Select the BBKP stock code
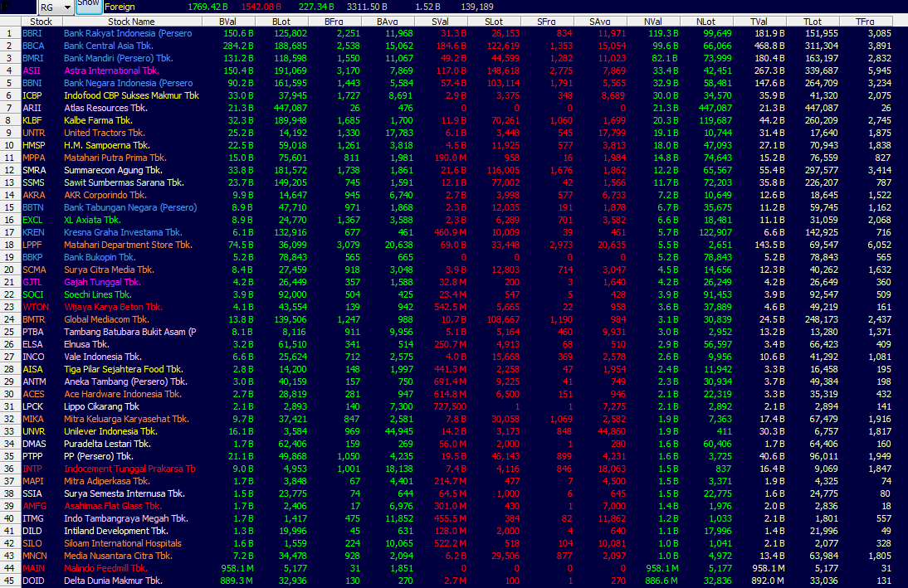The image size is (908, 588). click(x=32, y=258)
